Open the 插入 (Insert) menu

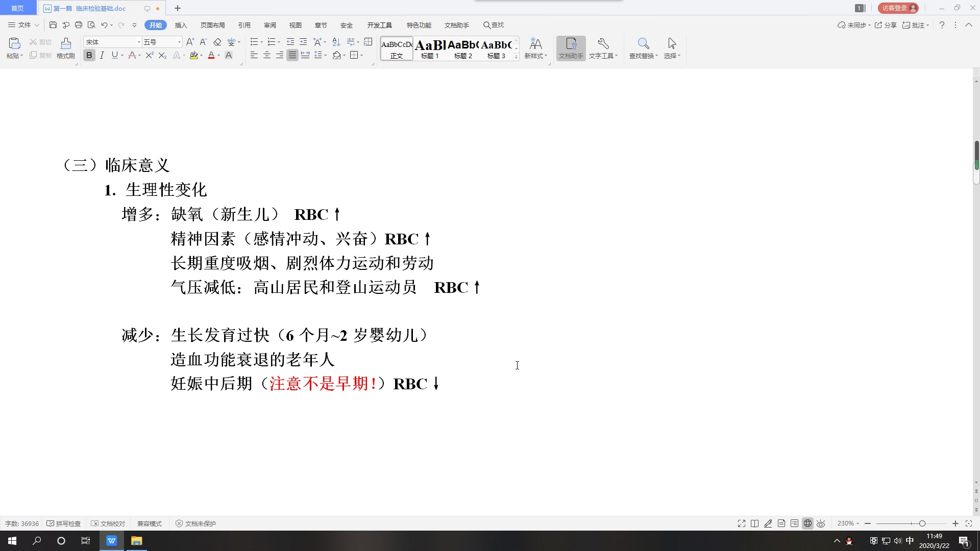(x=180, y=25)
